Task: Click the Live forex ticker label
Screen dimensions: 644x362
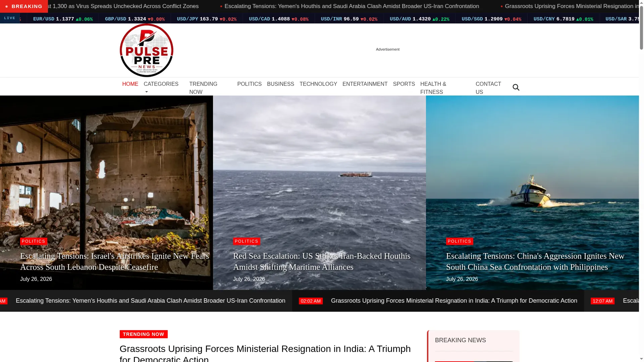Action: coord(10,18)
